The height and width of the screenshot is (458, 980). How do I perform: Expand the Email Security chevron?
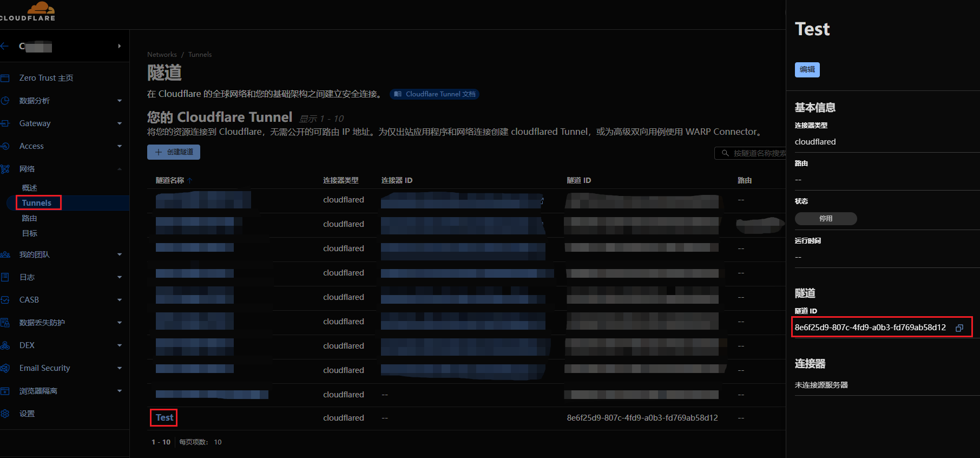pos(120,368)
